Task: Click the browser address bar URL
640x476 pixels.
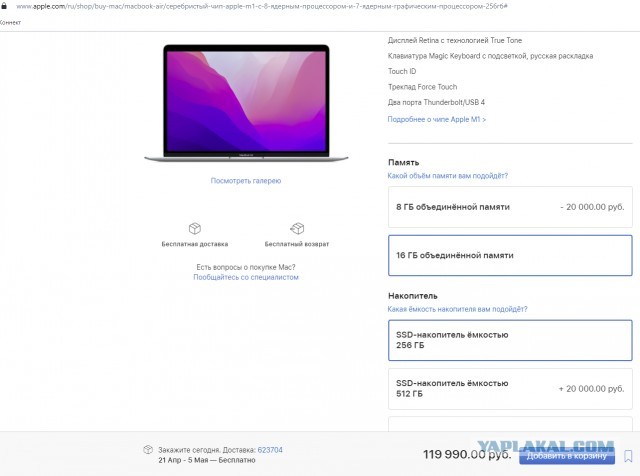Action: pos(261,6)
